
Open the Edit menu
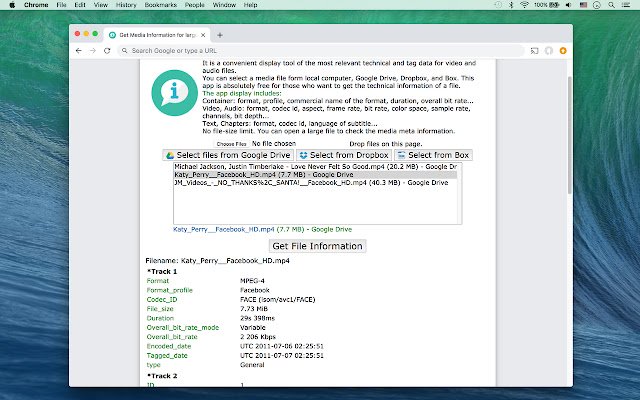(x=80, y=5)
